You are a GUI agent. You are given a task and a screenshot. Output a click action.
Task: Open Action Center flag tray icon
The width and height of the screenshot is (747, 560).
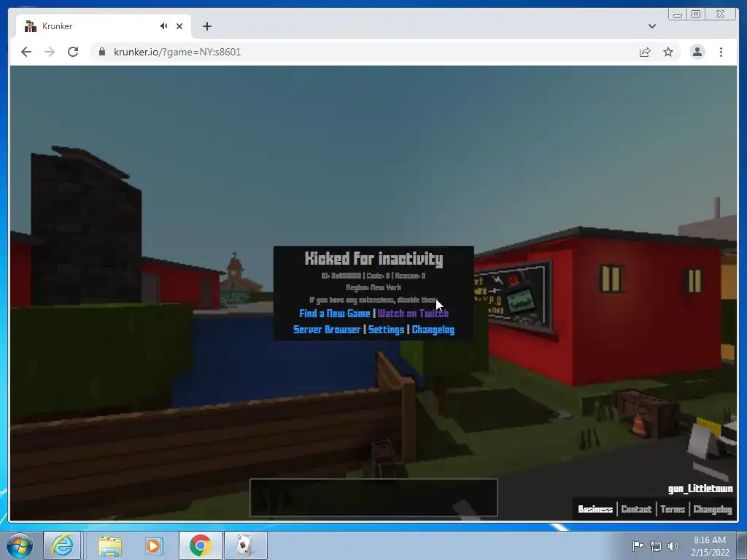[638, 545]
